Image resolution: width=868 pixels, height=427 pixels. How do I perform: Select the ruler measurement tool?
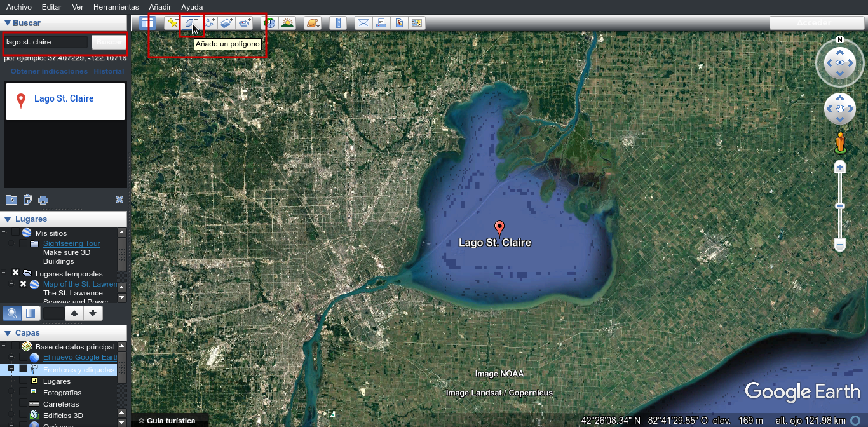click(x=338, y=23)
